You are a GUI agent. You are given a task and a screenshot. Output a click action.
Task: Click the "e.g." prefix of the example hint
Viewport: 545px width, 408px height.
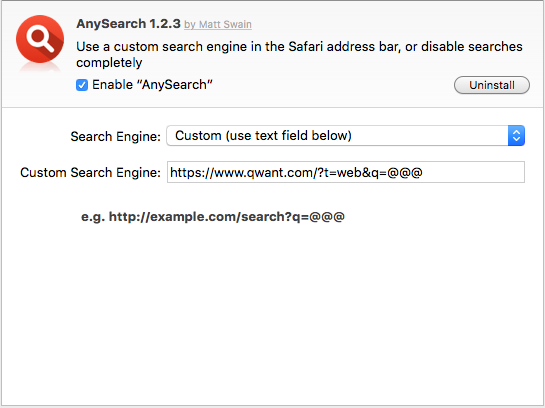pos(93,217)
